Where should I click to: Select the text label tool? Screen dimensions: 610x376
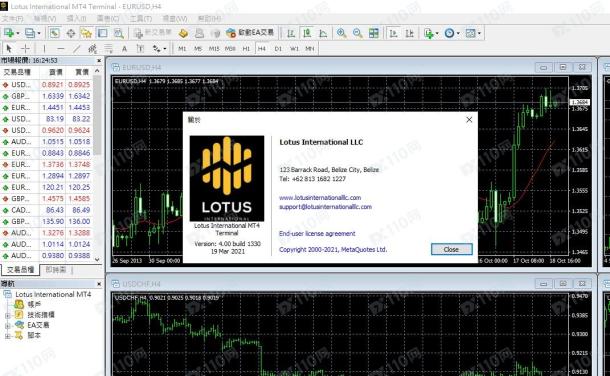(140, 49)
